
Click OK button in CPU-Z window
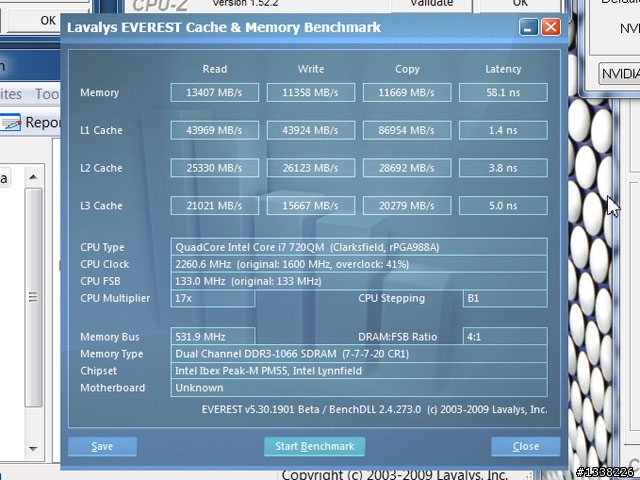tap(520, 4)
